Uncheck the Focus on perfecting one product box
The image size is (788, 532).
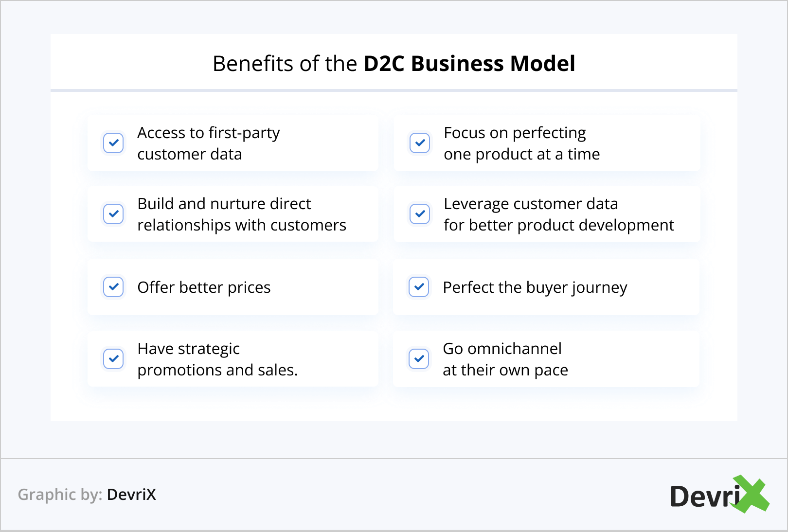tap(420, 143)
